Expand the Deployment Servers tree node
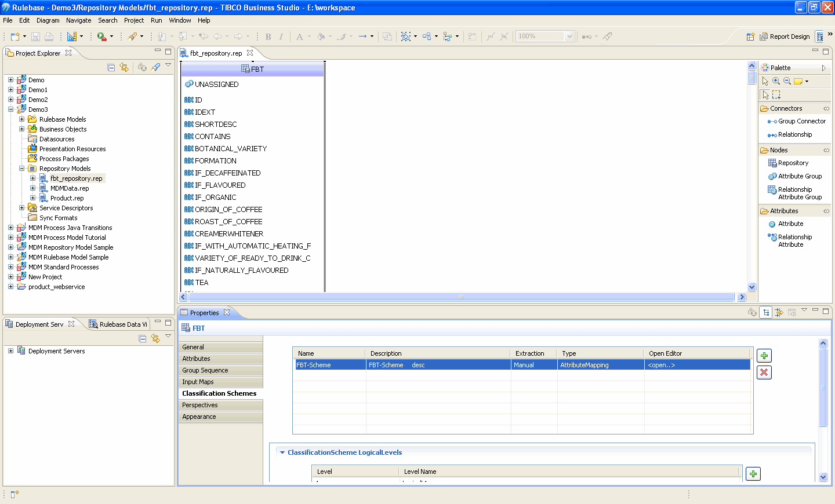The width and height of the screenshot is (835, 504). pyautogui.click(x=10, y=351)
